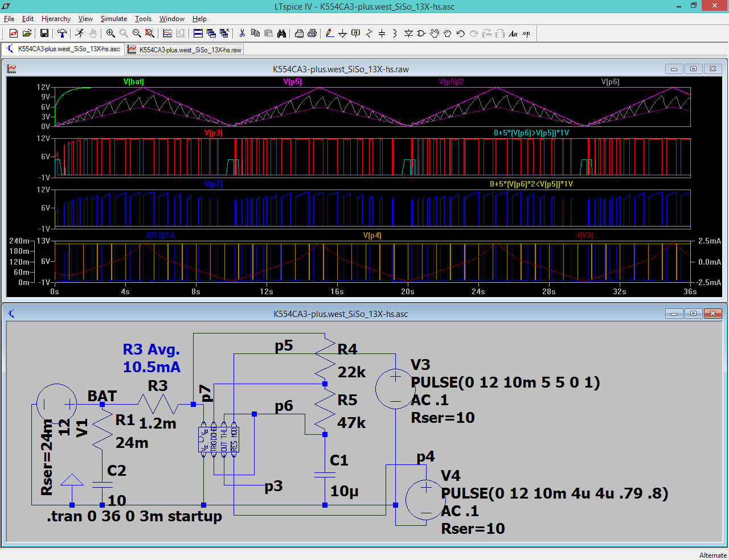The width and height of the screenshot is (729, 560).
Task: Click the V(p6) trace label
Action: coord(610,82)
